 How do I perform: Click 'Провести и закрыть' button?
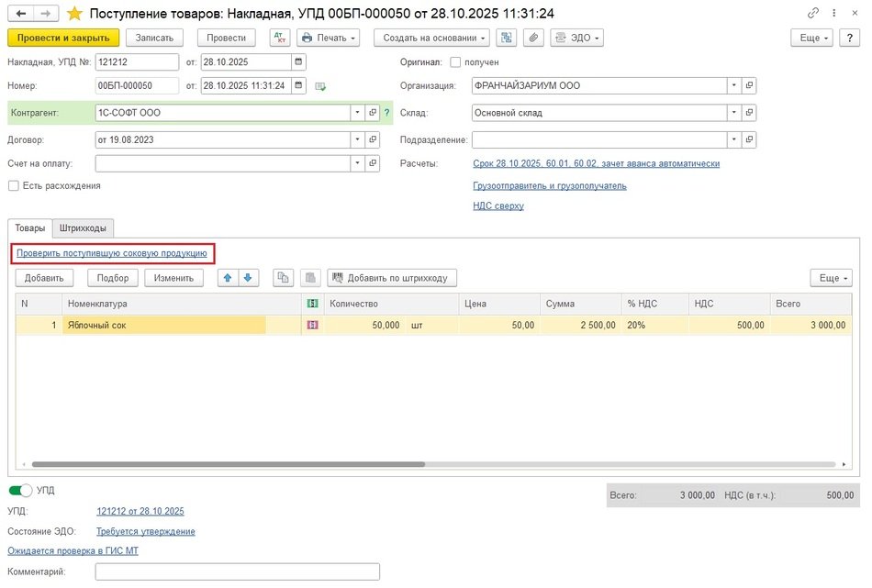click(x=62, y=38)
